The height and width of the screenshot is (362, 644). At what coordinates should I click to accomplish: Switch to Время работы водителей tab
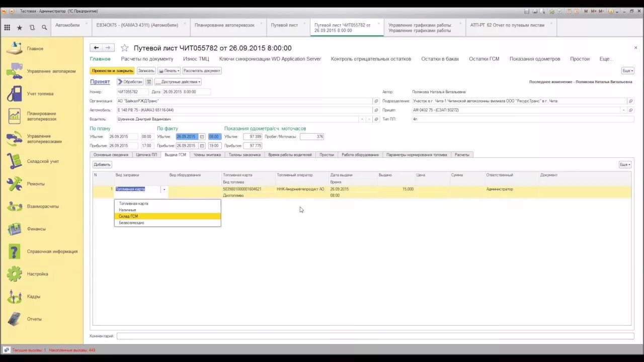290,155
